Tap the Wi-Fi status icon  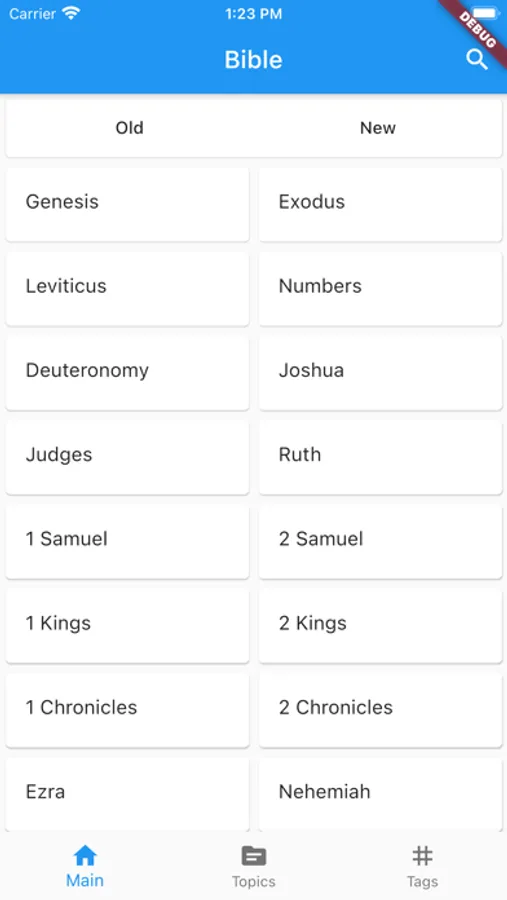point(71,14)
